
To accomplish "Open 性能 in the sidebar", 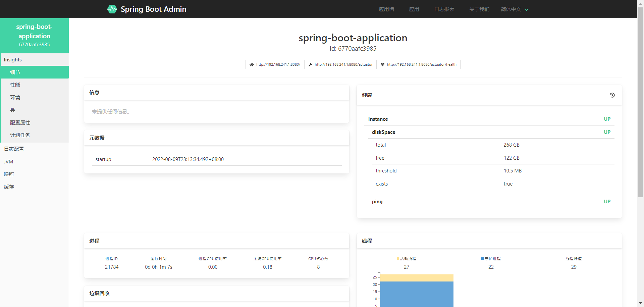I will (x=35, y=85).
